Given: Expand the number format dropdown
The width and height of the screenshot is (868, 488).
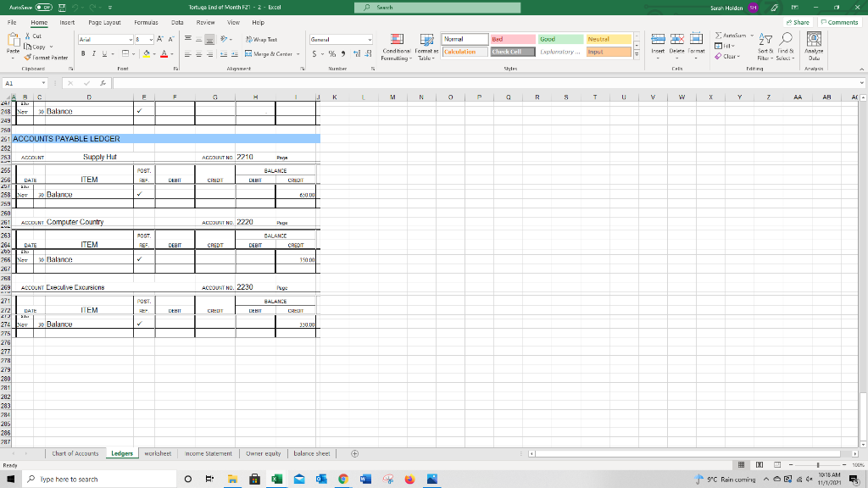Looking at the screenshot, I should (370, 40).
